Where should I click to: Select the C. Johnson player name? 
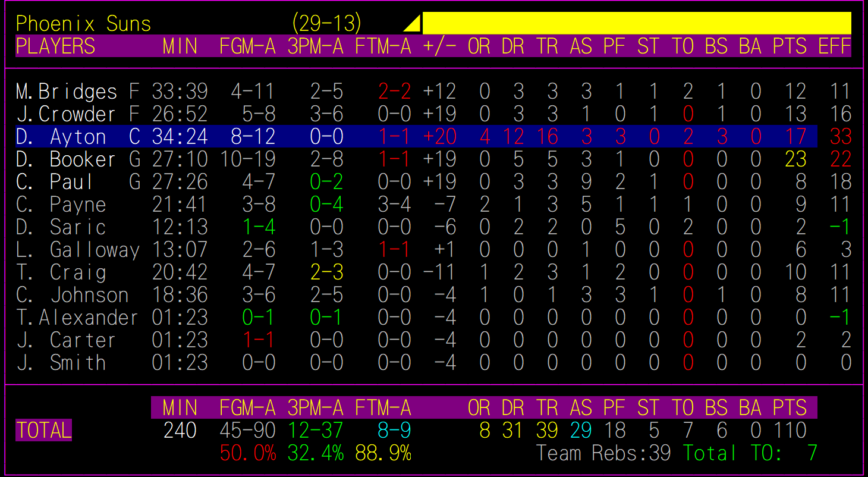(72, 295)
